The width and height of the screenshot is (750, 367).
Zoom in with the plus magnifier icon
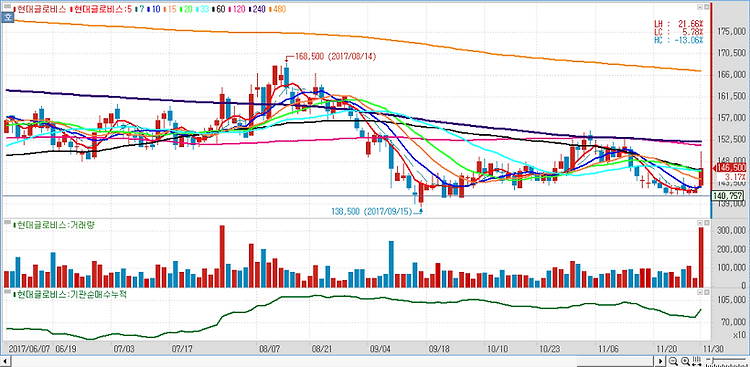(x=685, y=361)
